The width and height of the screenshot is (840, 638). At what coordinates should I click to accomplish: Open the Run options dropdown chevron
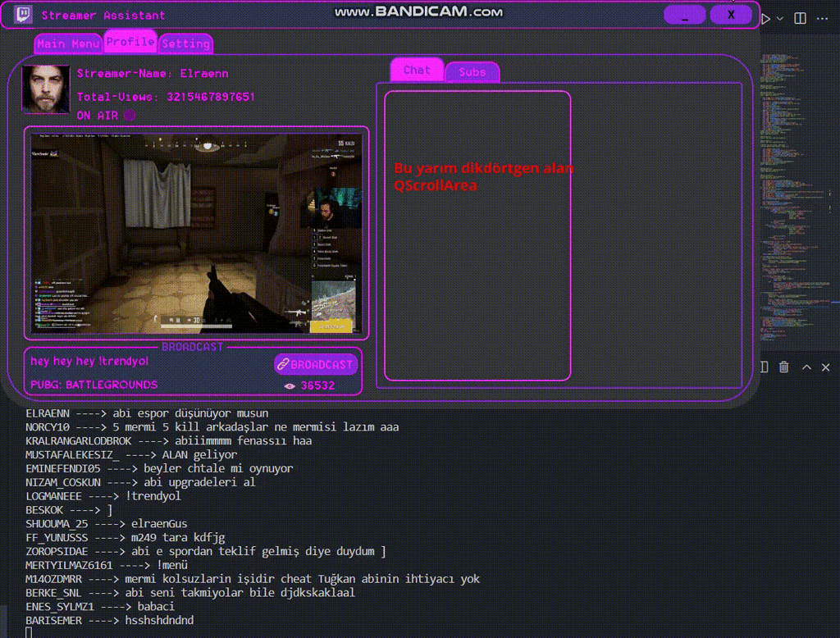point(780,18)
